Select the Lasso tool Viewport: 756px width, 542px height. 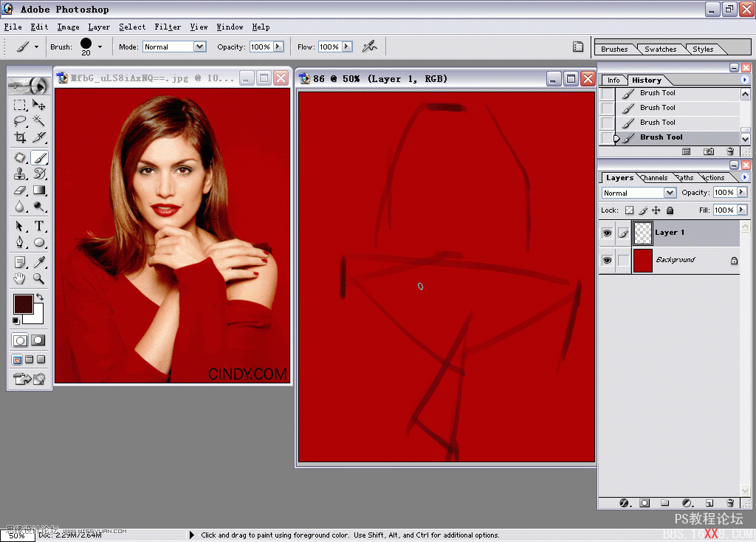tap(20, 121)
